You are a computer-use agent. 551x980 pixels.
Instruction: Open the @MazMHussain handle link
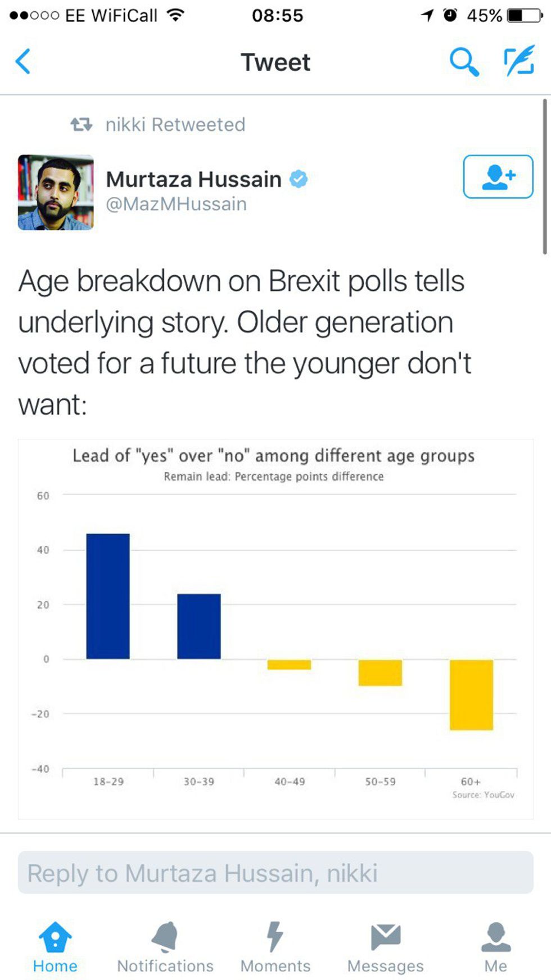[x=177, y=204]
